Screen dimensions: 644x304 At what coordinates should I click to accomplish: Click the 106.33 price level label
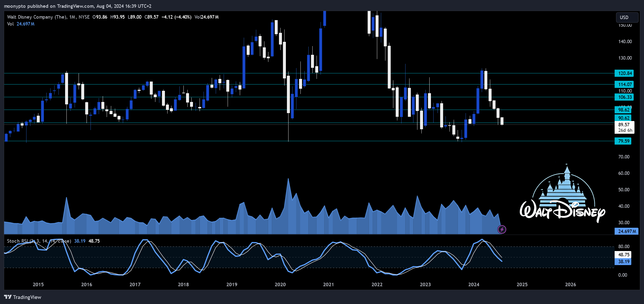point(624,97)
